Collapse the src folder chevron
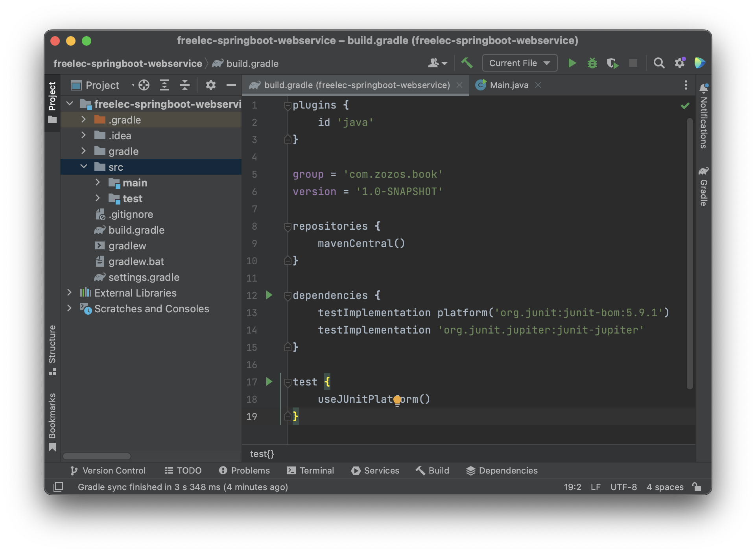The image size is (756, 553). click(83, 167)
